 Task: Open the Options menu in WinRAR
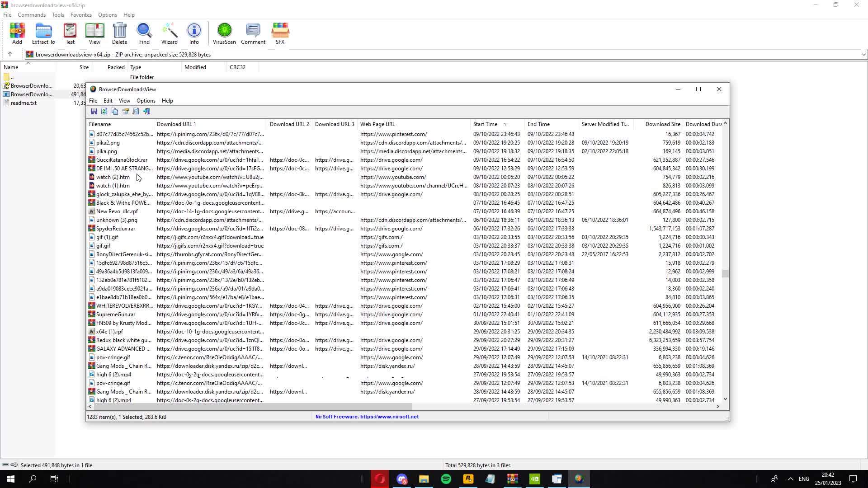click(107, 14)
